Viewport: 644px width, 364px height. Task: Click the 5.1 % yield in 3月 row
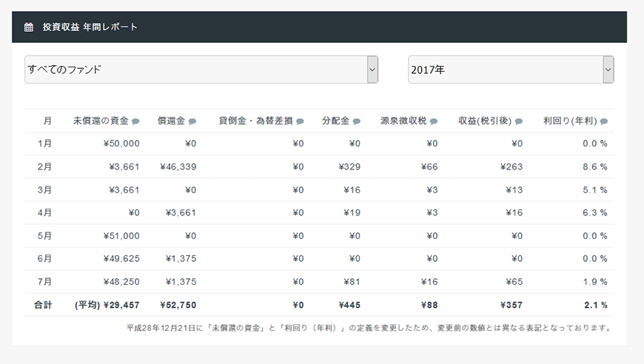[595, 190]
